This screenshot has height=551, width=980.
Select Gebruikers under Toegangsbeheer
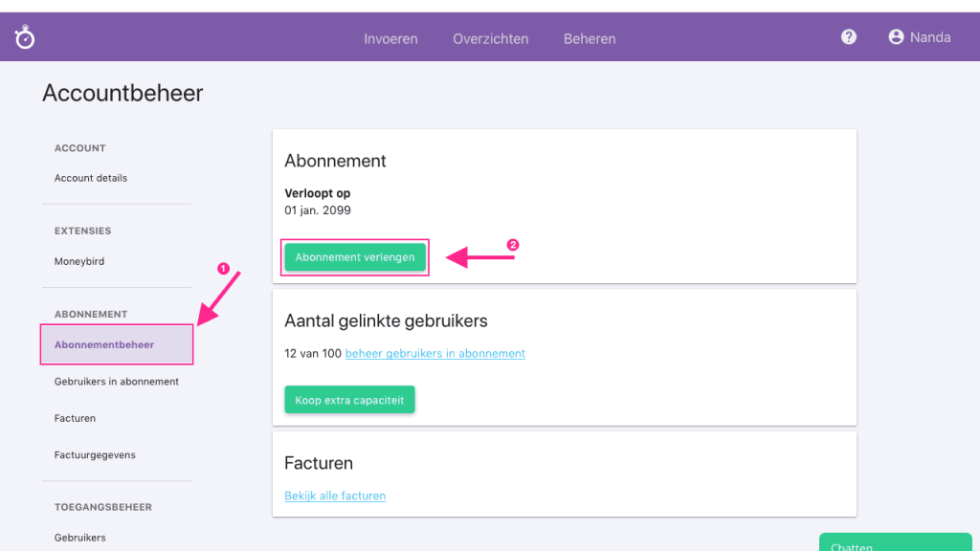point(80,538)
